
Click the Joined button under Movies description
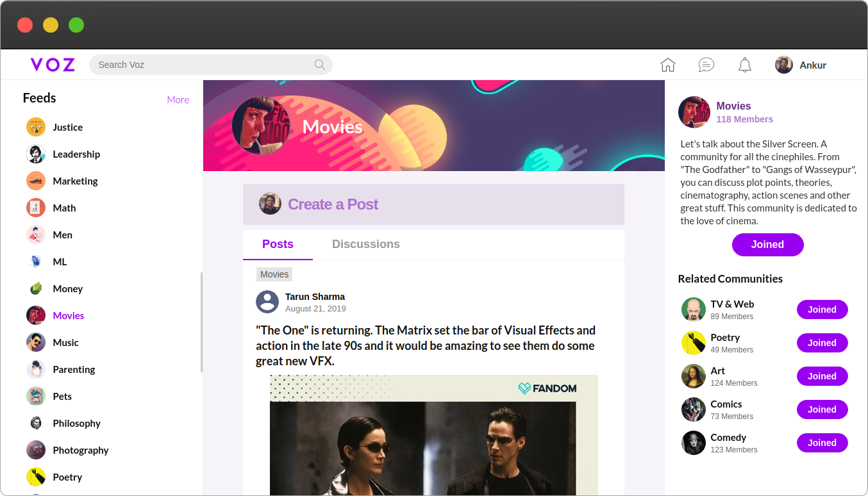[x=768, y=245]
